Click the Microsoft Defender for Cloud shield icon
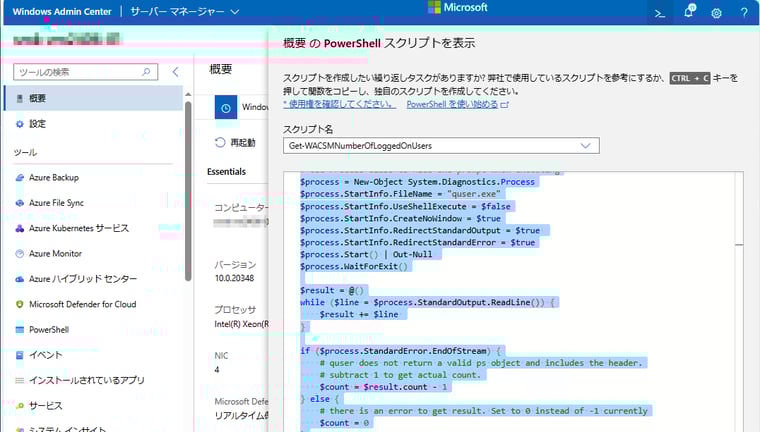Viewport: 760px width, 432px height. pos(19,304)
